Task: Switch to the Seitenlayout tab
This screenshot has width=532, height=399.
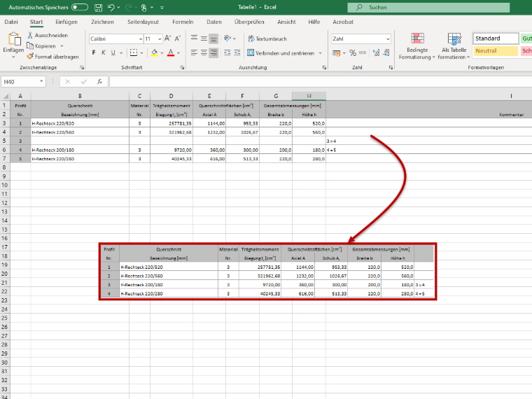Action: click(143, 22)
